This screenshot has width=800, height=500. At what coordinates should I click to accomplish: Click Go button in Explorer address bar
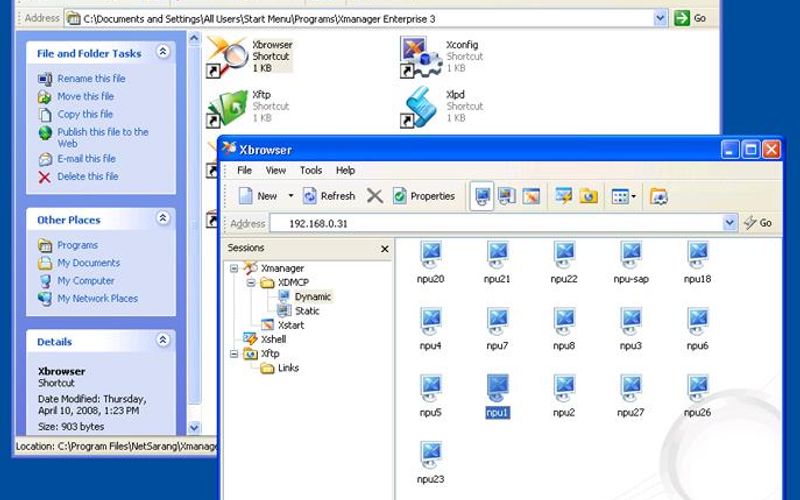[x=691, y=18]
